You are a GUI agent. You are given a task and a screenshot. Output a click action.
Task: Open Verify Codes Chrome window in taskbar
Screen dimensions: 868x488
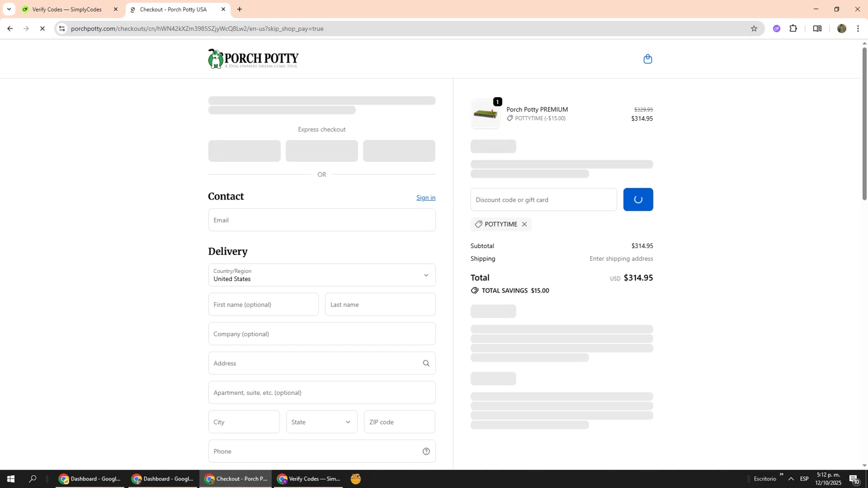(308, 479)
